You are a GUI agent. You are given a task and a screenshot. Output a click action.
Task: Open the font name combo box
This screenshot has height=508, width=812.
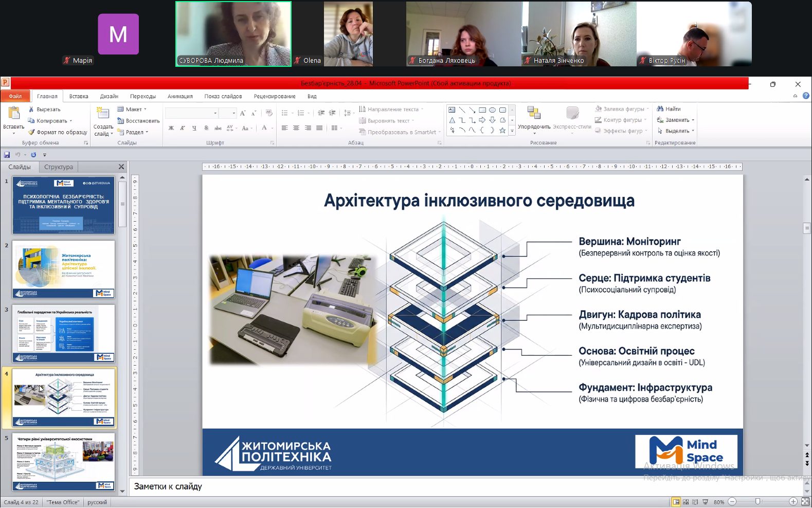(x=191, y=113)
